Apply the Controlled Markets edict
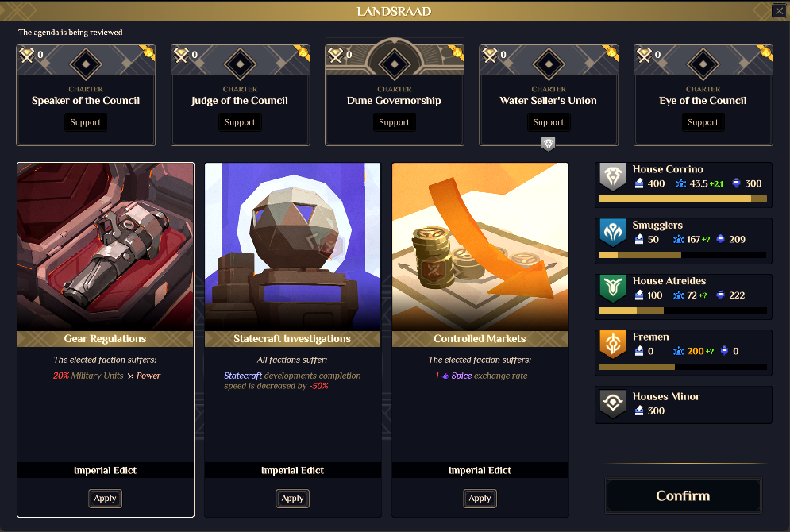 [480, 498]
